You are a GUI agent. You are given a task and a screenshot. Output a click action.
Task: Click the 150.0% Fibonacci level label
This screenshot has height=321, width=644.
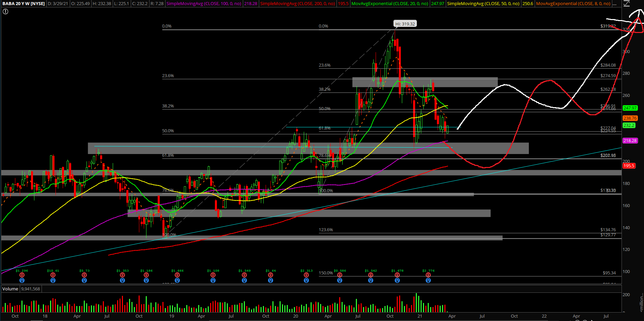pyautogui.click(x=326, y=273)
